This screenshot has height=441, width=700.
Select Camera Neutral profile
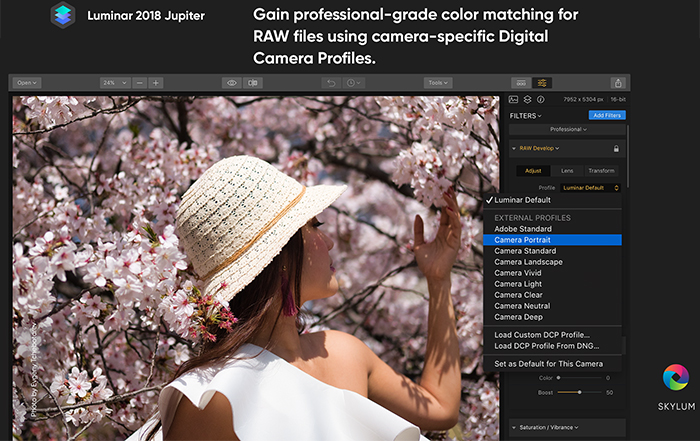point(553,306)
